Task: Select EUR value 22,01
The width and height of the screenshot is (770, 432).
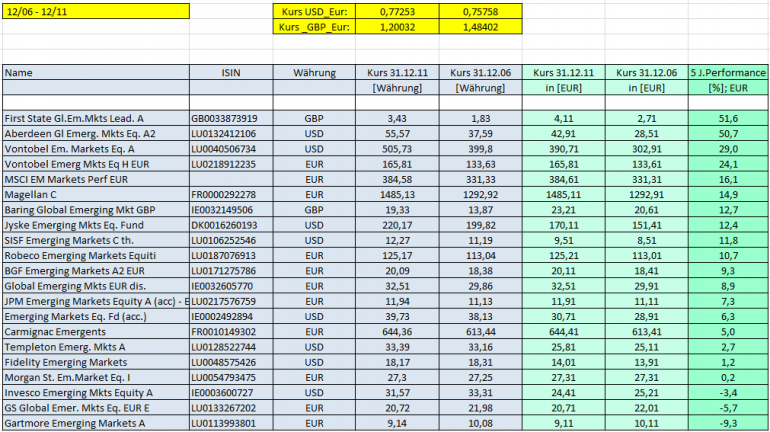Action: point(647,407)
